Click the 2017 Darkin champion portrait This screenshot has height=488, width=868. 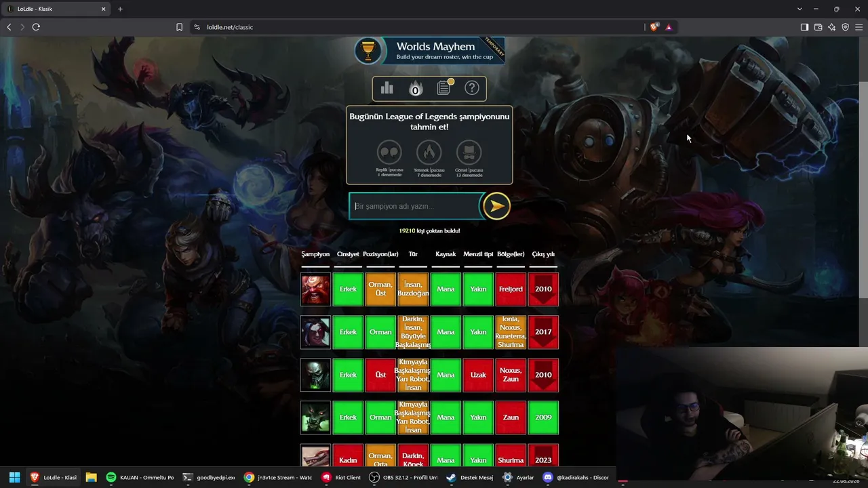(316, 332)
